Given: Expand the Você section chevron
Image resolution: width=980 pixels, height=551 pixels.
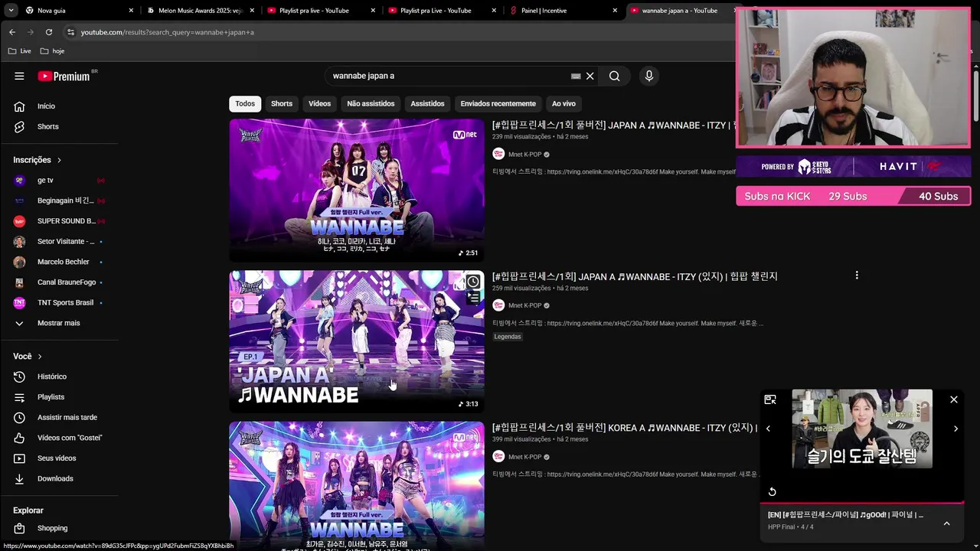Looking at the screenshot, I should pos(40,357).
